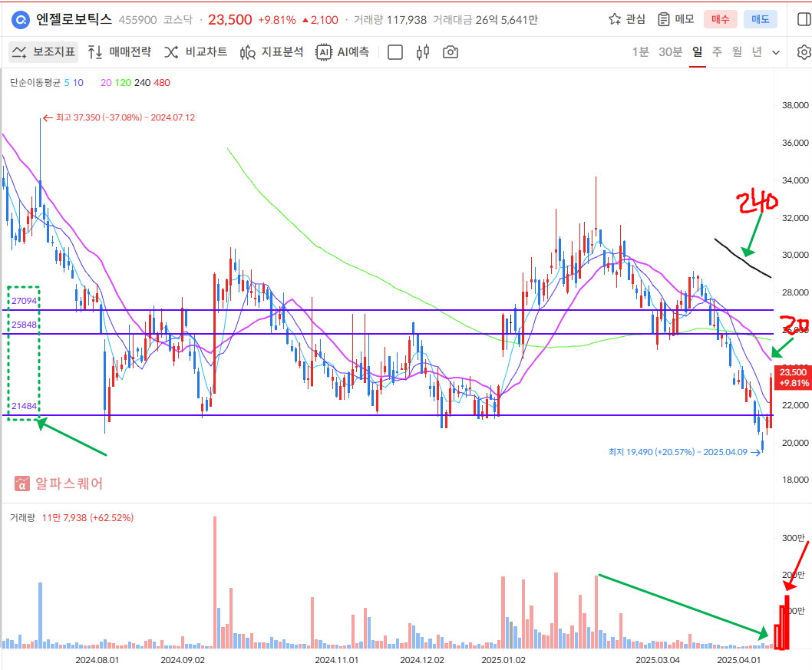Image resolution: width=812 pixels, height=670 pixels.
Task: Click the square frame icon in the chart toolbar
Action: [x=395, y=51]
